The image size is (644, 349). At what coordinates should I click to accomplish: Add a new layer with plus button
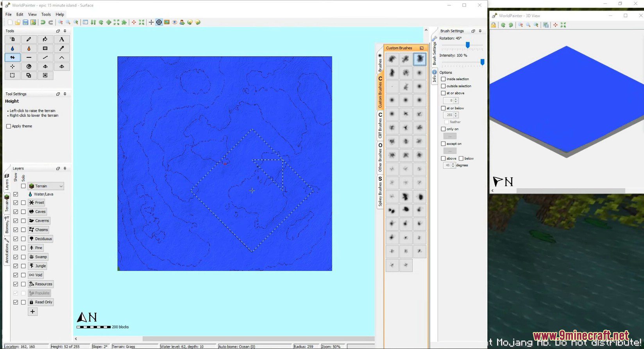pos(32,312)
